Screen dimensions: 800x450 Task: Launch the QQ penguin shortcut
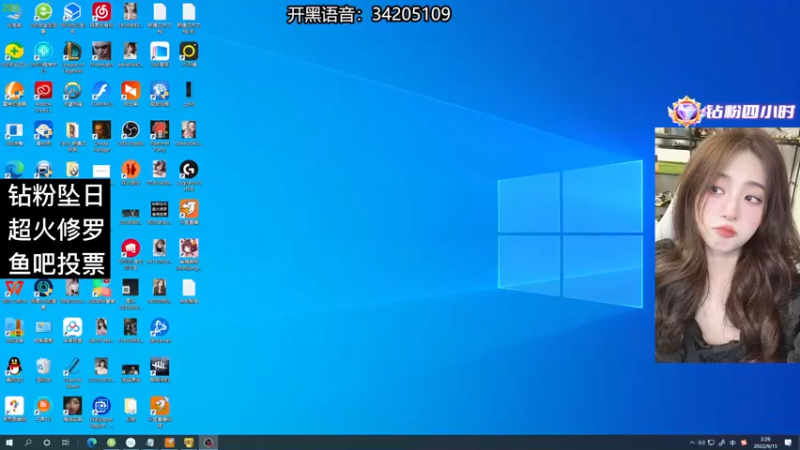click(14, 366)
